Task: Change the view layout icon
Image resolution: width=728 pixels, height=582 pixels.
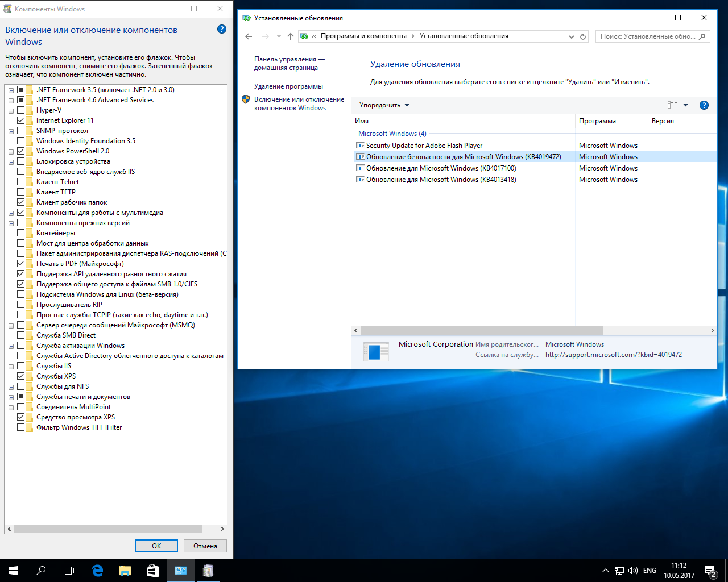Action: tap(672, 105)
